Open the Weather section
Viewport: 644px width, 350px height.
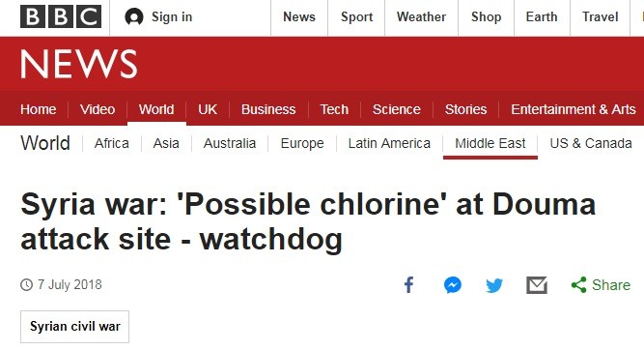click(421, 16)
